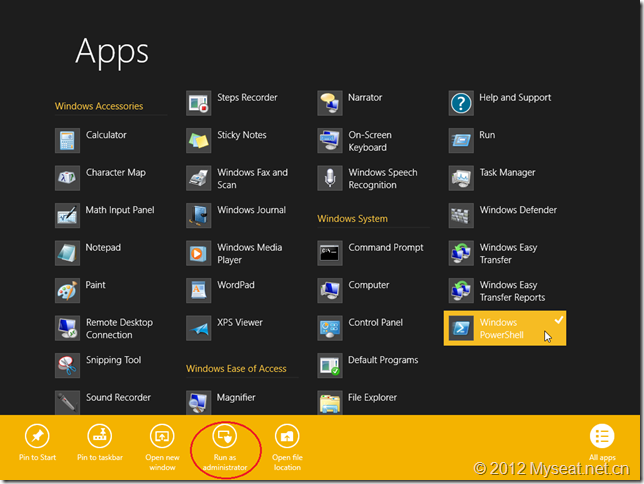
Task: Open Task Manager icon
Action: [461, 178]
